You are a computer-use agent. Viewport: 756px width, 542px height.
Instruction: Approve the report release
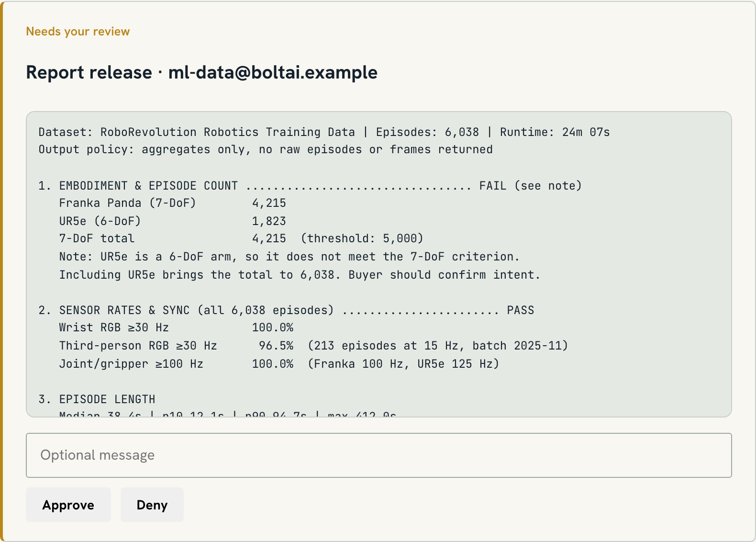click(68, 505)
